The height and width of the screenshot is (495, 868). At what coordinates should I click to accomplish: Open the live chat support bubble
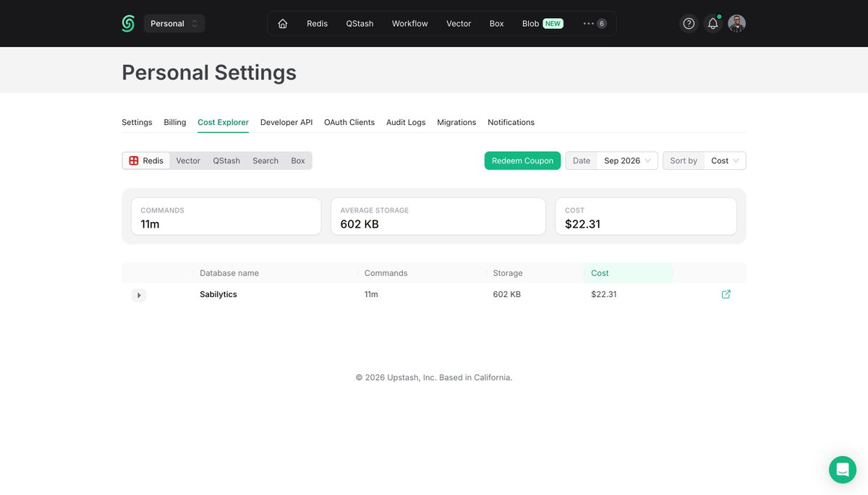click(843, 470)
